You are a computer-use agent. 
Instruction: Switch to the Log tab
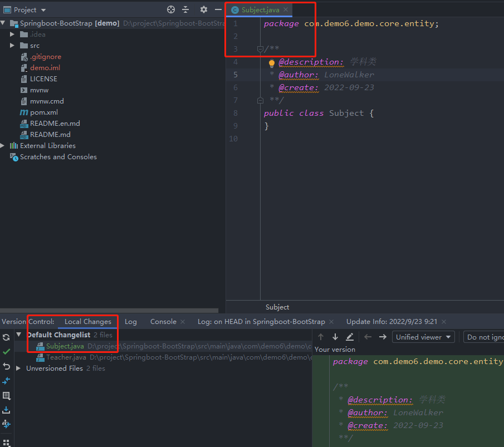click(130, 321)
